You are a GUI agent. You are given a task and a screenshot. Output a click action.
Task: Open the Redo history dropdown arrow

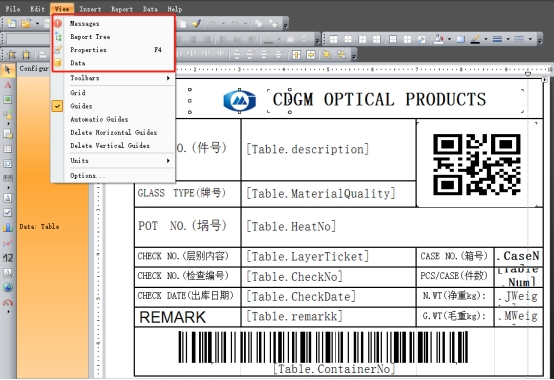(x=246, y=24)
